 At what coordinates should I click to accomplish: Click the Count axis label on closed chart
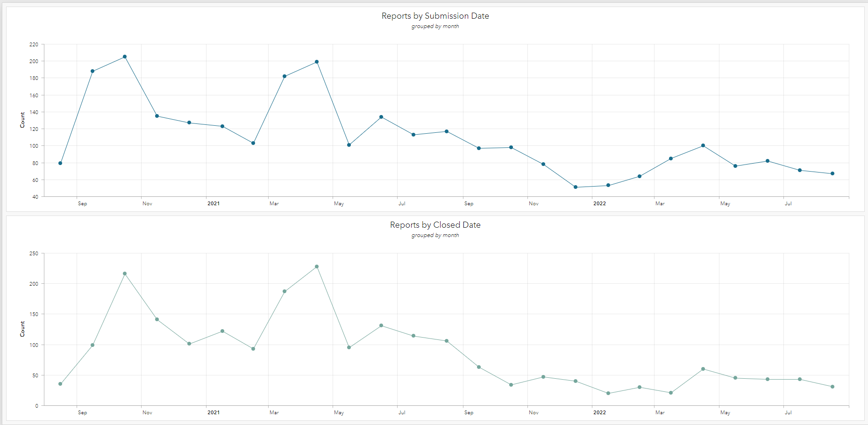pyautogui.click(x=22, y=327)
